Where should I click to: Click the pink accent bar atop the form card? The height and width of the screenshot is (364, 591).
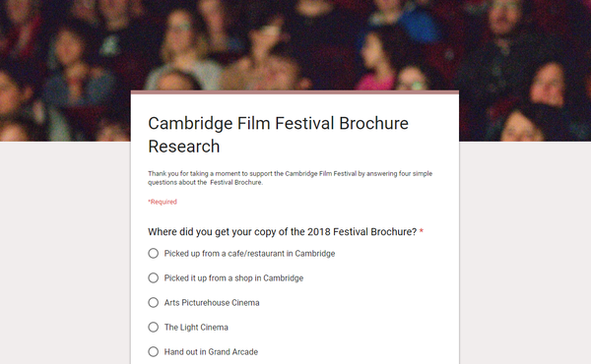click(x=295, y=92)
